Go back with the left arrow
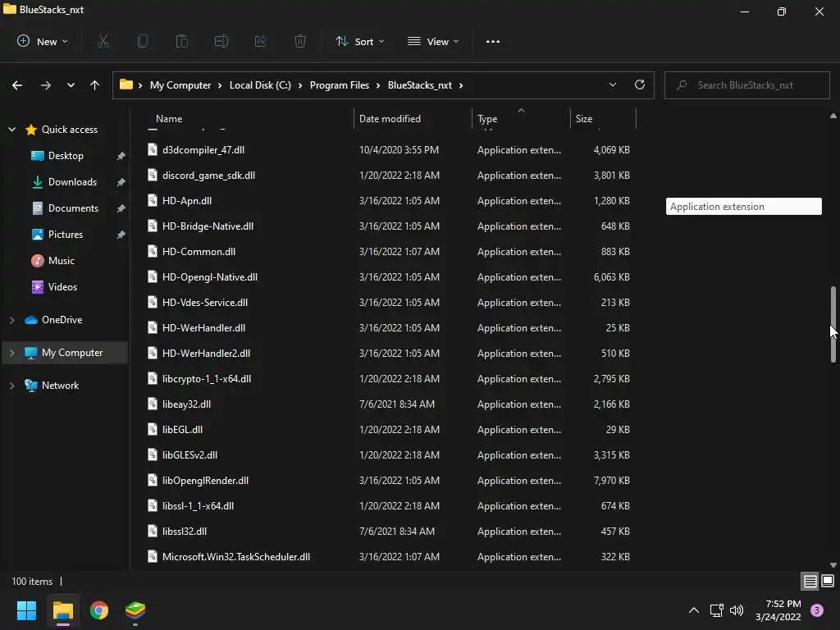The width and height of the screenshot is (840, 630). tap(17, 85)
